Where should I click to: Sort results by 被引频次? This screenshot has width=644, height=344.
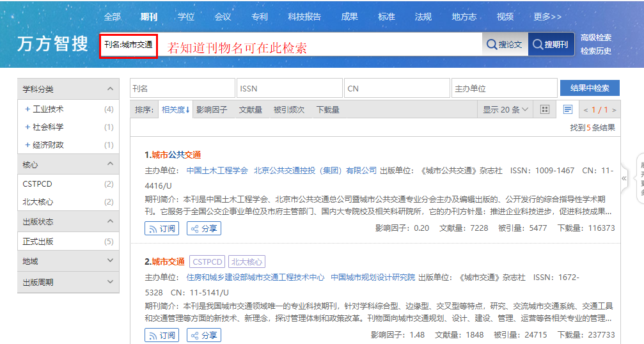(289, 109)
